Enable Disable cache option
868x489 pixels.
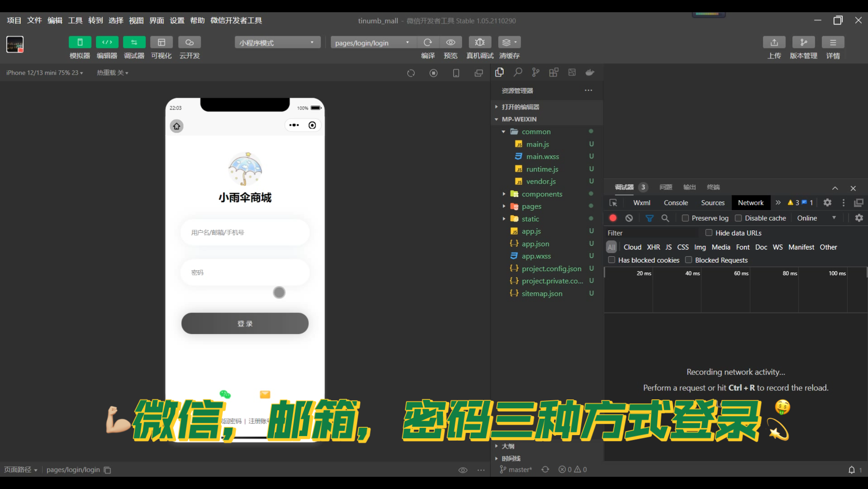point(738,218)
